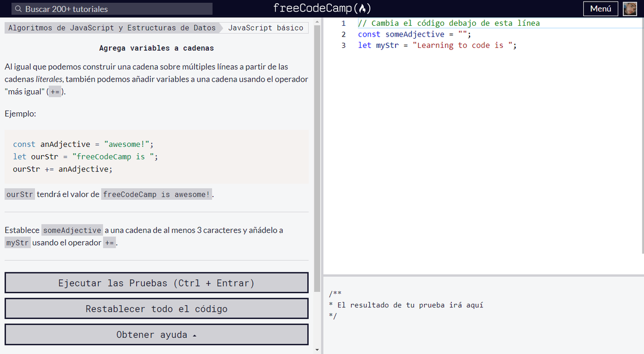The image size is (644, 354).
Task: Click the output text El resultado de tu prueba
Action: coord(410,305)
